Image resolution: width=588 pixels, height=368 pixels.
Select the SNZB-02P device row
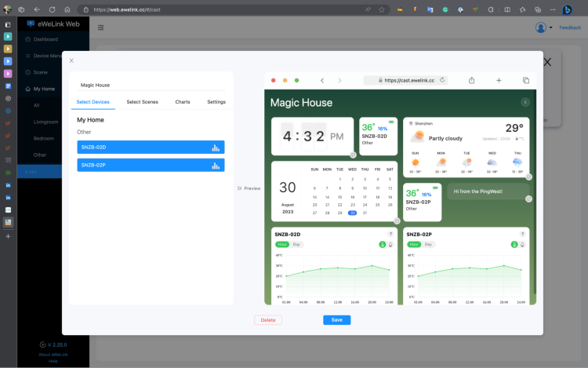(x=151, y=165)
